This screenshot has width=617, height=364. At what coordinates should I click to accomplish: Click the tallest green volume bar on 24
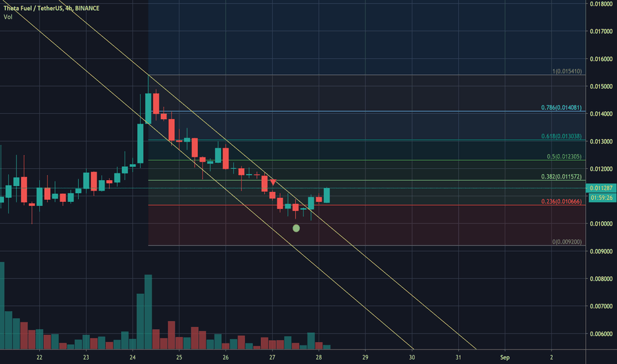[148, 312]
